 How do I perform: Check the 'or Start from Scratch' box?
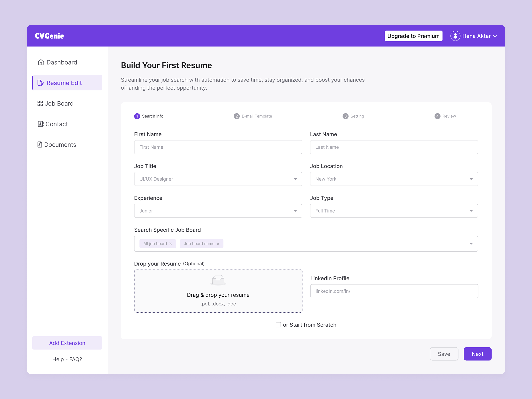pos(278,325)
